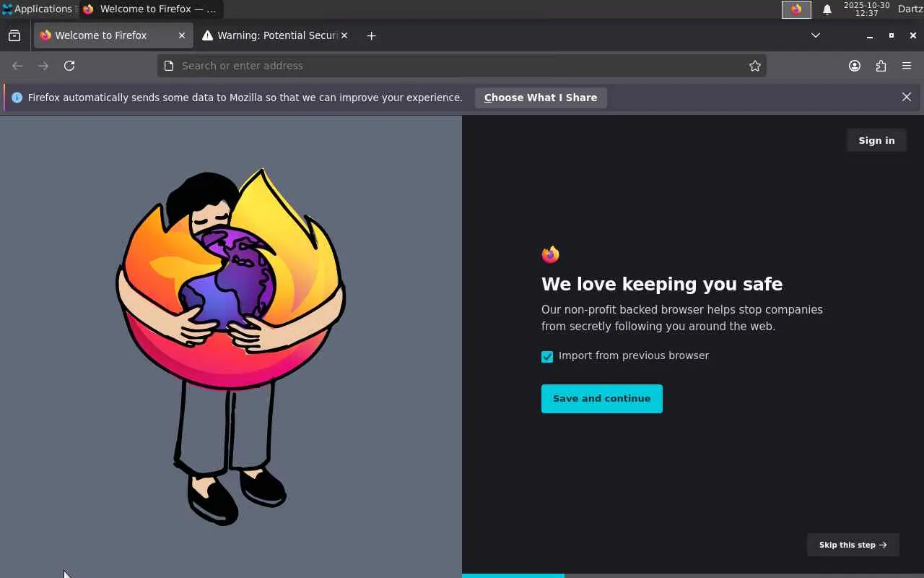Click Choose What I Share button
The image size is (924, 578).
click(541, 98)
